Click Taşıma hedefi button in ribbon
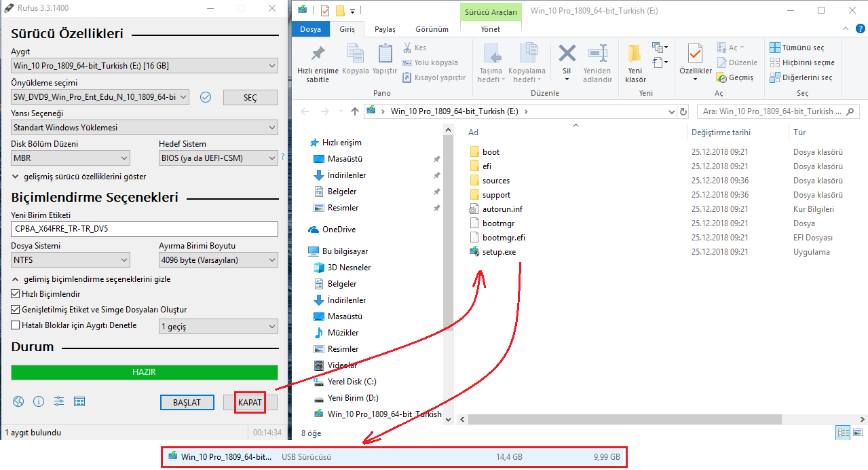This screenshot has width=868, height=470. pyautogui.click(x=491, y=63)
